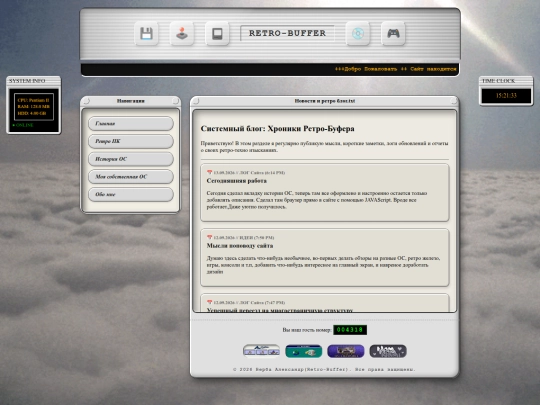This screenshot has width=540, height=405.
Task: Click the joystick icon in header
Action: (182, 33)
